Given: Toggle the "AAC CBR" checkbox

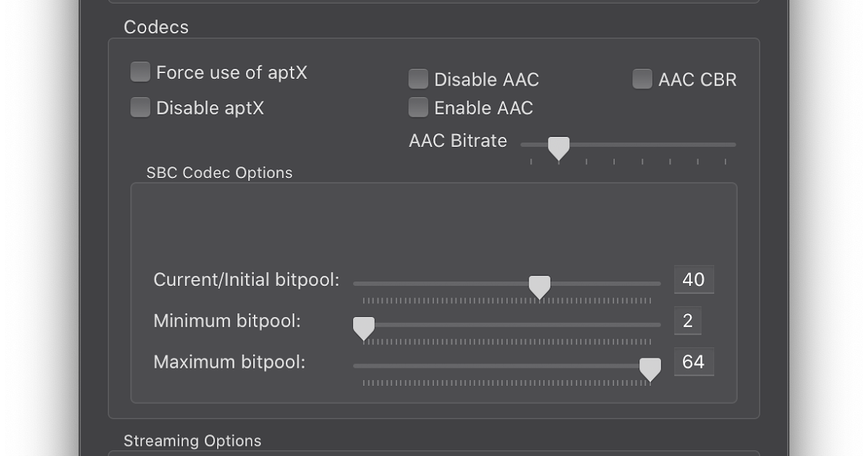Looking at the screenshot, I should click(642, 78).
